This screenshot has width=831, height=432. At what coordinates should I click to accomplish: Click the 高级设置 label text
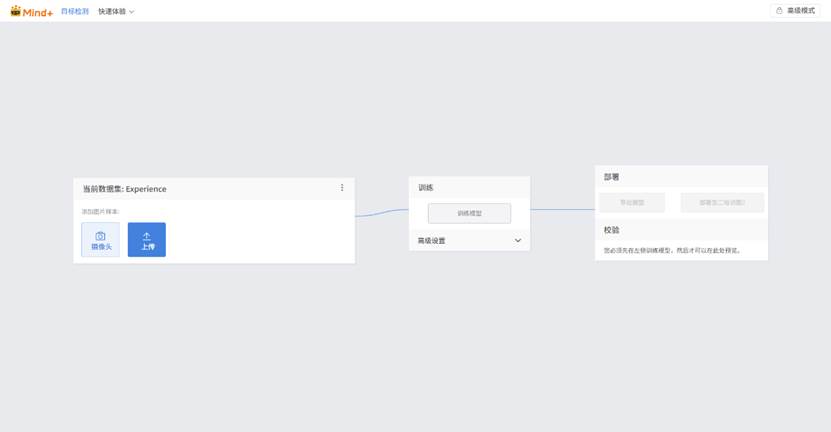[x=432, y=241]
